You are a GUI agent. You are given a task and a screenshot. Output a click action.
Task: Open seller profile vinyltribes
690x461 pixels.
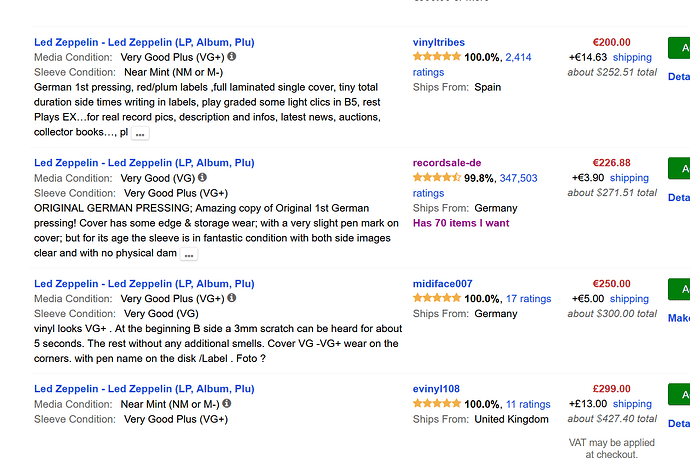pos(439,42)
